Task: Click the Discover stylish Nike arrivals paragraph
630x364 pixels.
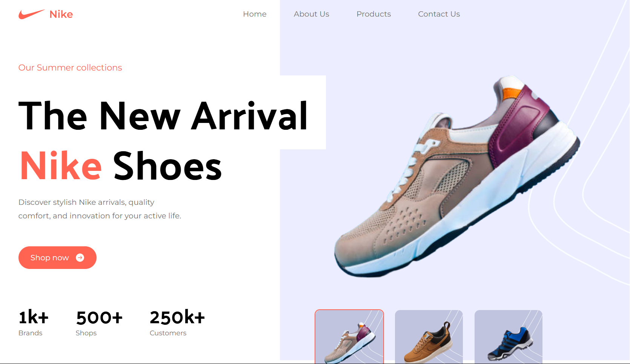Action: click(100, 209)
